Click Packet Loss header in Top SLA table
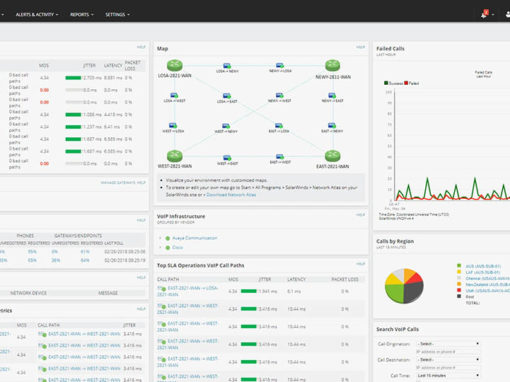Screen dimensions: 510x382 click(345, 279)
